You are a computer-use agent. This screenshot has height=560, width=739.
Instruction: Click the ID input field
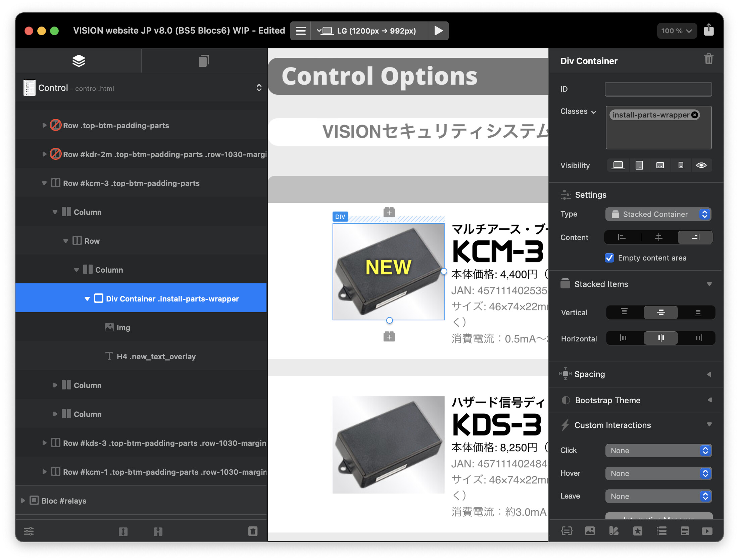(x=658, y=89)
